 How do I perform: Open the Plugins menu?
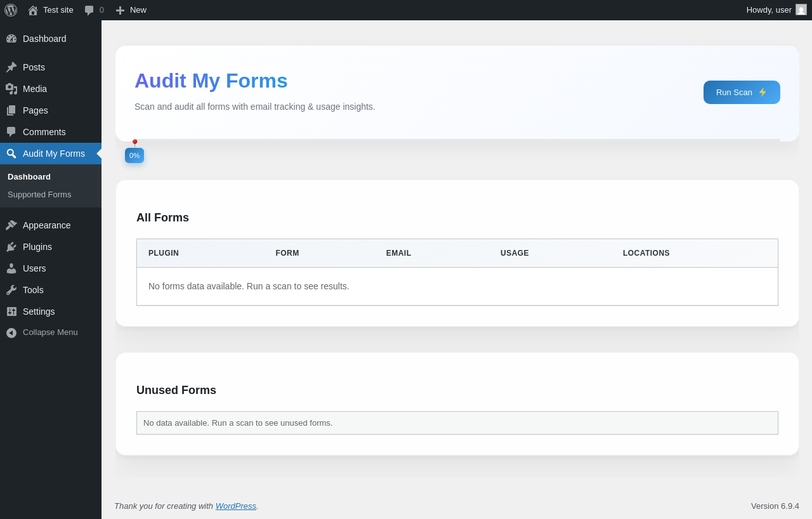(37, 247)
